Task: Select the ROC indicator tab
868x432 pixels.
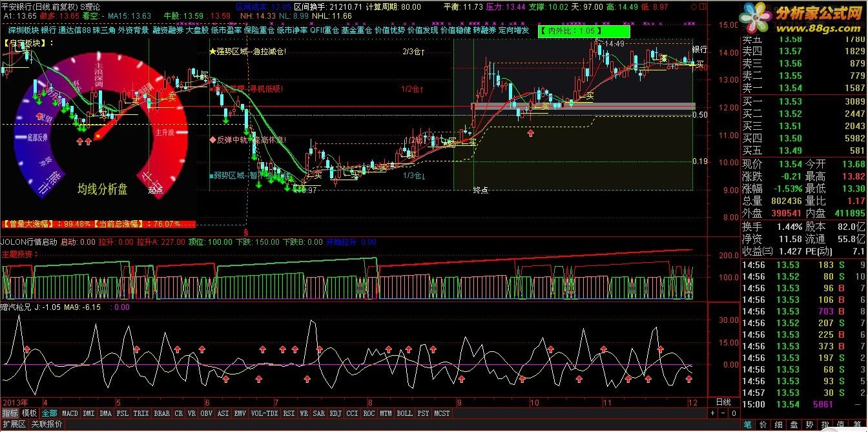Action: click(x=369, y=413)
